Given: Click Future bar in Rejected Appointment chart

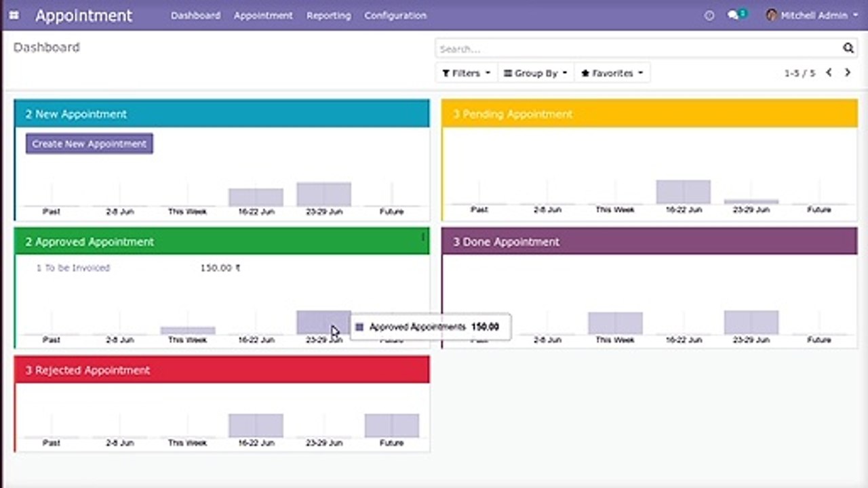Looking at the screenshot, I should (391, 426).
